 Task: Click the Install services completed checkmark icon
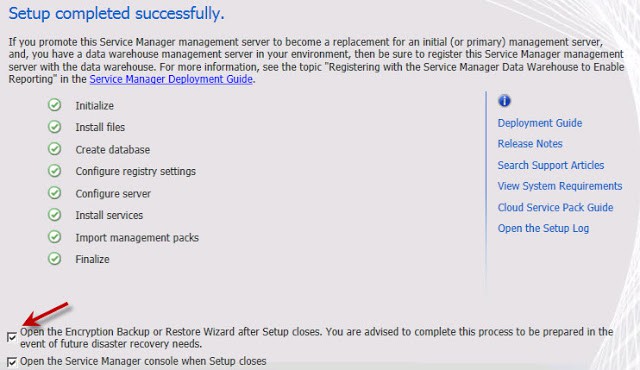tap(54, 215)
